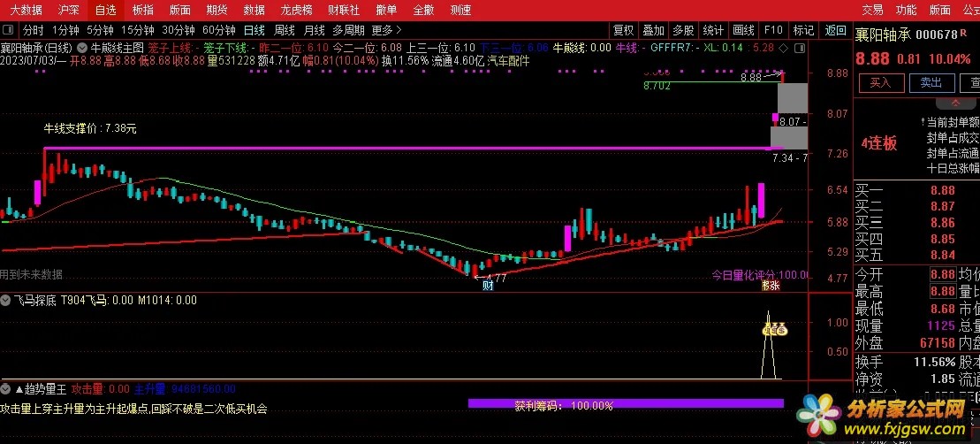The image size is (980, 444).
Task: Click the 现量 value 1125
Action: point(942,325)
